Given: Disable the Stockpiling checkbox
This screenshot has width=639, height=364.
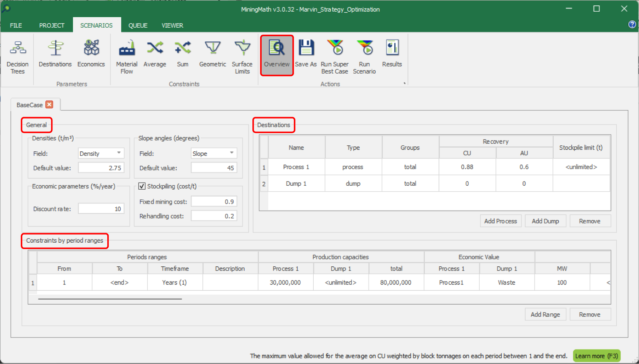Looking at the screenshot, I should click(x=142, y=186).
